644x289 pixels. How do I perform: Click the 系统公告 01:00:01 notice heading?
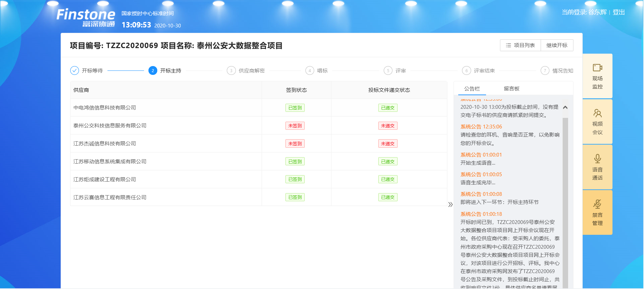pyautogui.click(x=481, y=155)
